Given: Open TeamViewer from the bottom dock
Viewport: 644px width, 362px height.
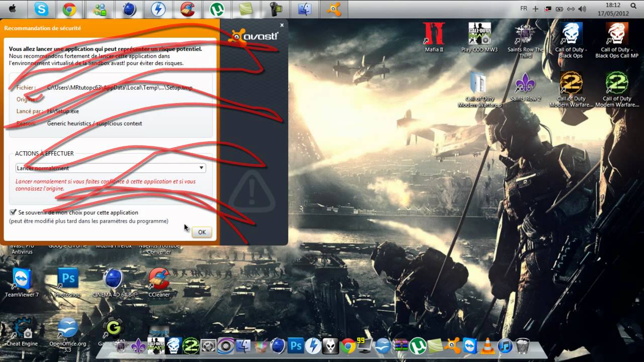Looking at the screenshot, I should 470,345.
